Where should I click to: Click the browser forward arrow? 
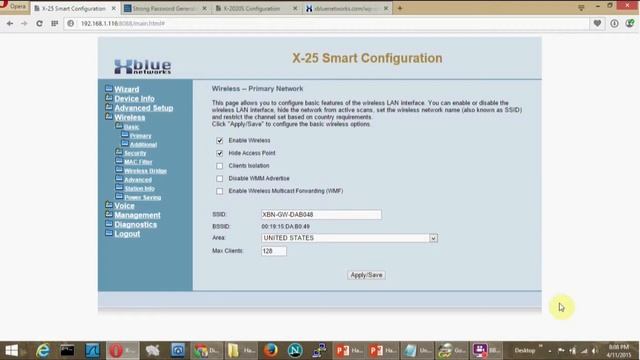point(24,24)
